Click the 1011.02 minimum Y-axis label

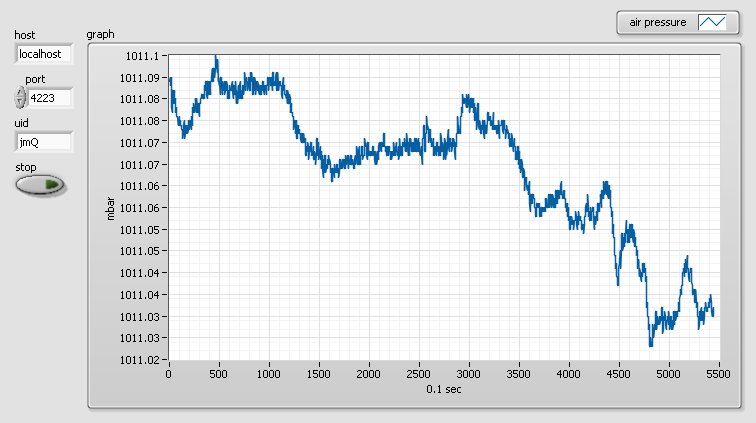(x=139, y=360)
